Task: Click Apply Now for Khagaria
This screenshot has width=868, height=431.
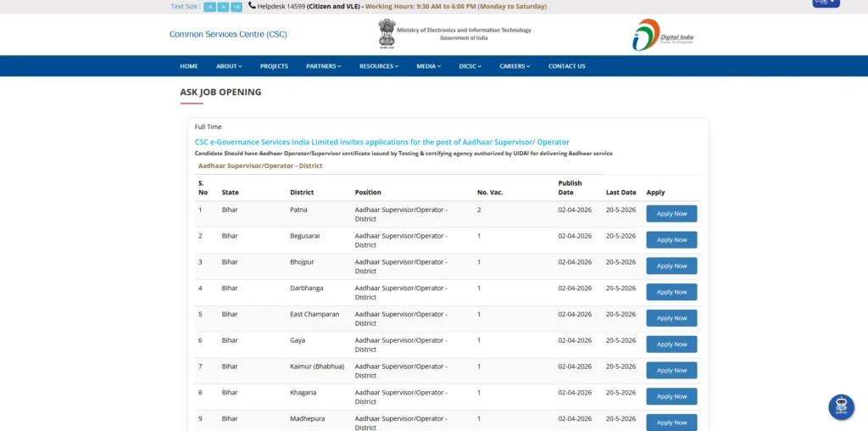Action: pyautogui.click(x=671, y=396)
